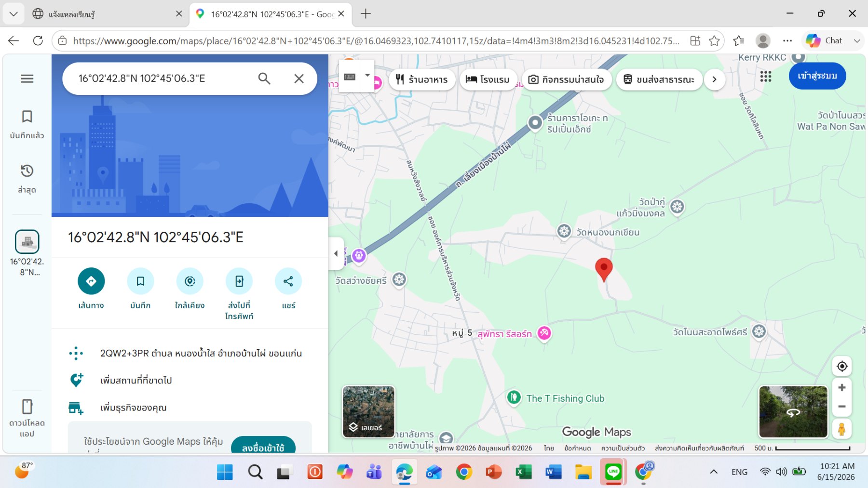
Task: Expand the Copilot Chat dropdown chevron
Action: pyautogui.click(x=857, y=41)
